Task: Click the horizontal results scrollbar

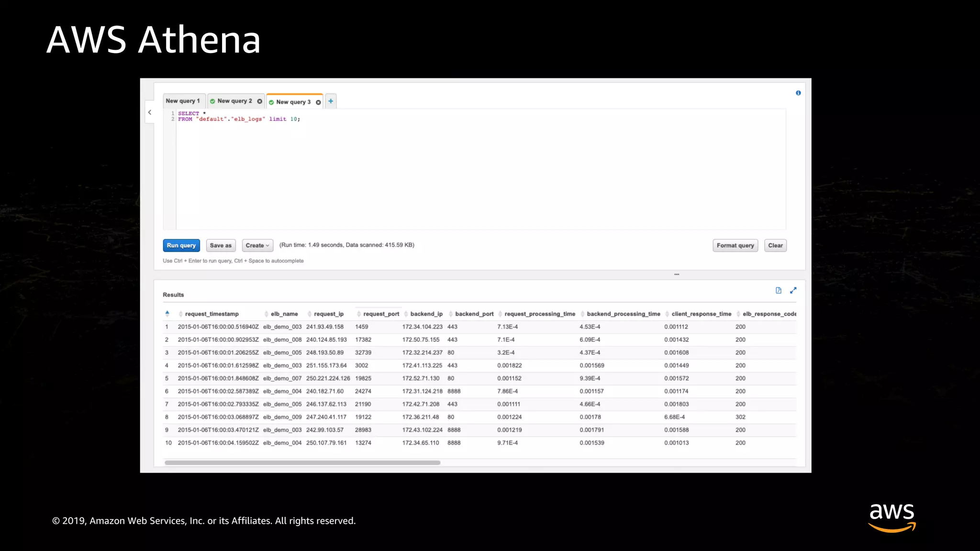Action: pyautogui.click(x=302, y=463)
